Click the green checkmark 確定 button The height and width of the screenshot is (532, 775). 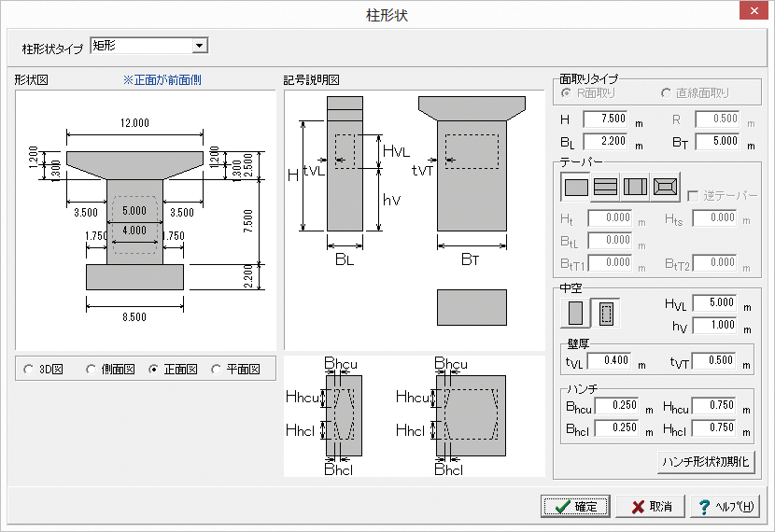click(575, 506)
